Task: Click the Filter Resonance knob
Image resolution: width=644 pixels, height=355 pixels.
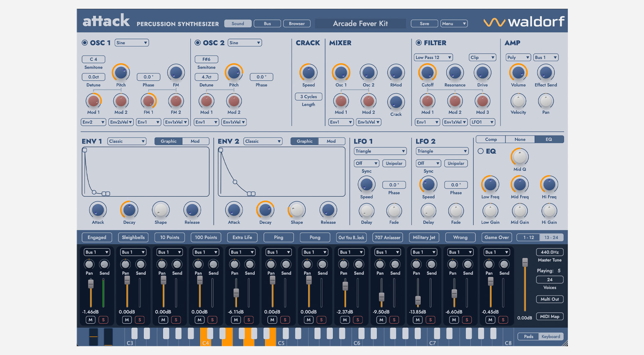Action: pyautogui.click(x=455, y=73)
